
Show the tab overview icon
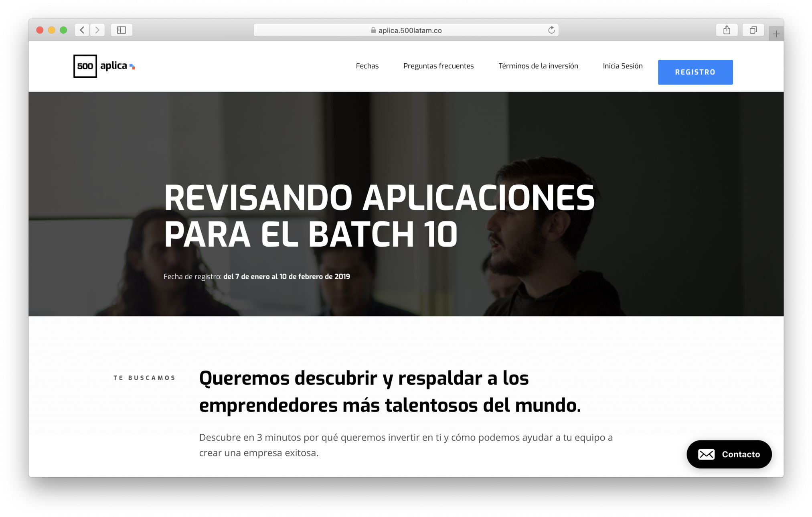click(753, 30)
